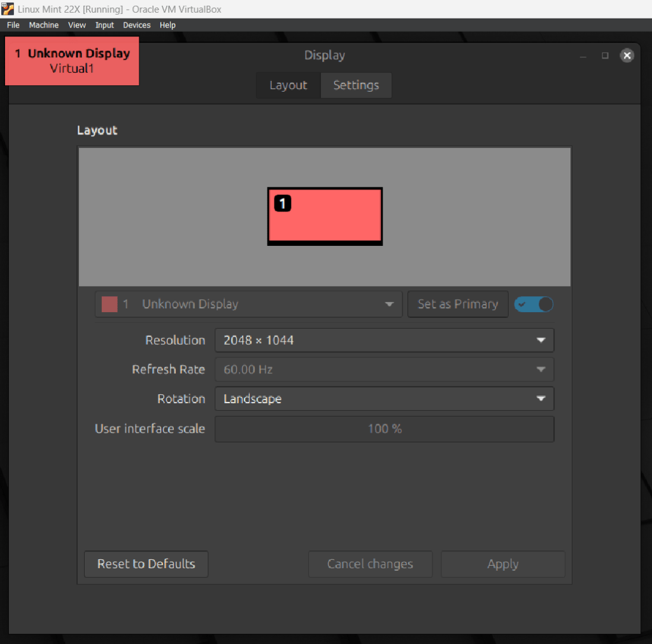
Task: Click the VirtualBox icon in the title bar
Action: 8,9
